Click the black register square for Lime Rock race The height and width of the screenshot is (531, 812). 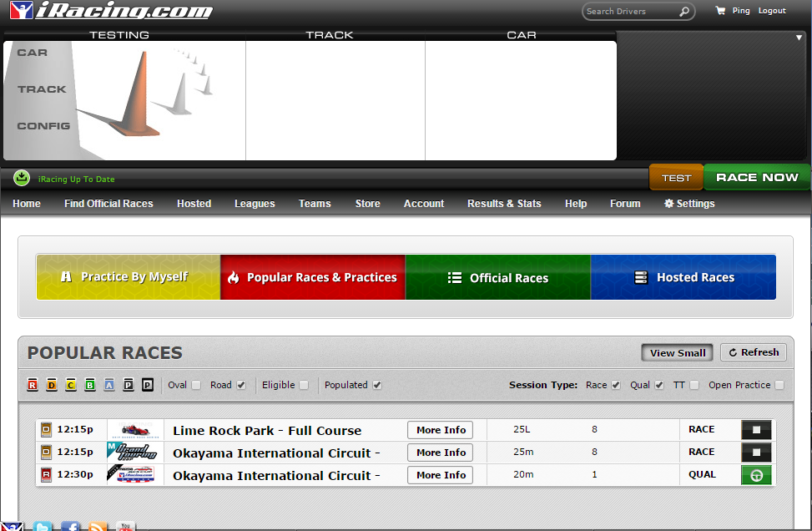click(x=756, y=430)
